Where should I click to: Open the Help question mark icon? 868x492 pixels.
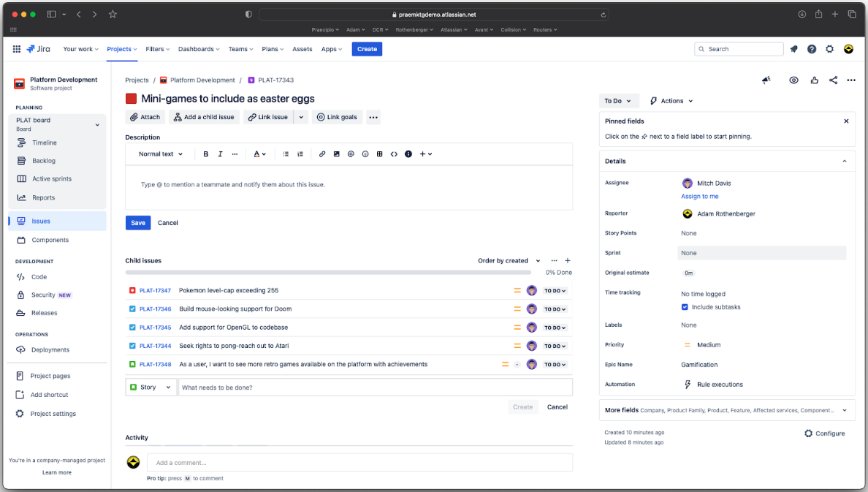coord(812,49)
